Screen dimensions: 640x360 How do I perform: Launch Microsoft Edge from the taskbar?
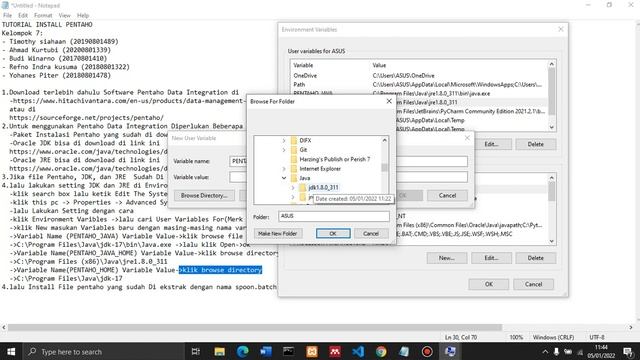pyautogui.click(x=243, y=351)
